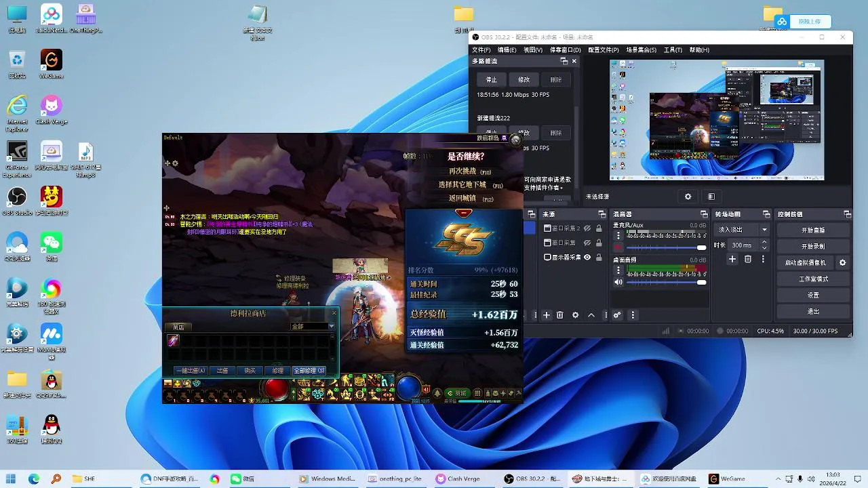Toggle lock on 显示器采集 source
This screenshot has width=868, height=488.
point(599,258)
